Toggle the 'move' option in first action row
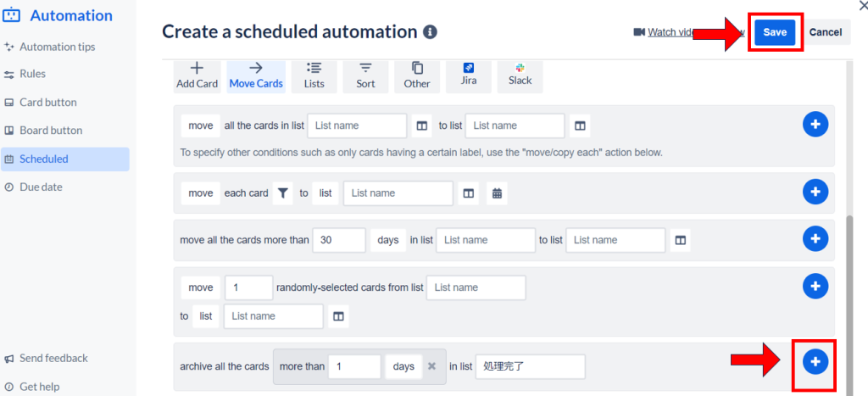Image resolution: width=868 pixels, height=396 pixels. [201, 125]
